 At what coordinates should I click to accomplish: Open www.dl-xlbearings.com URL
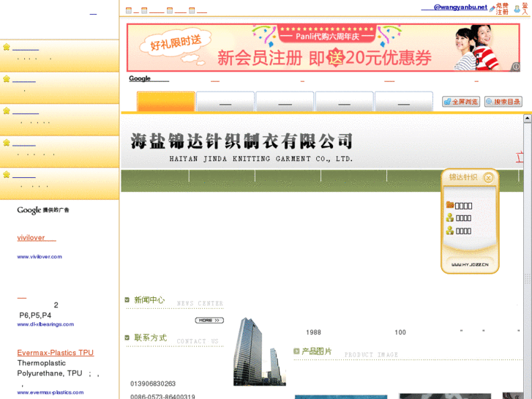point(45,324)
